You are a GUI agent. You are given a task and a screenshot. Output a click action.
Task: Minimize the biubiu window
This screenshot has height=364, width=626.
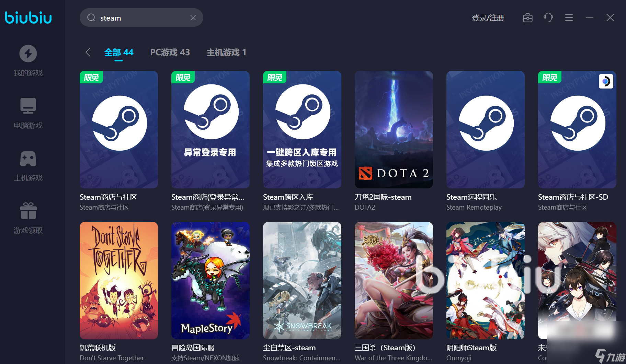point(590,17)
